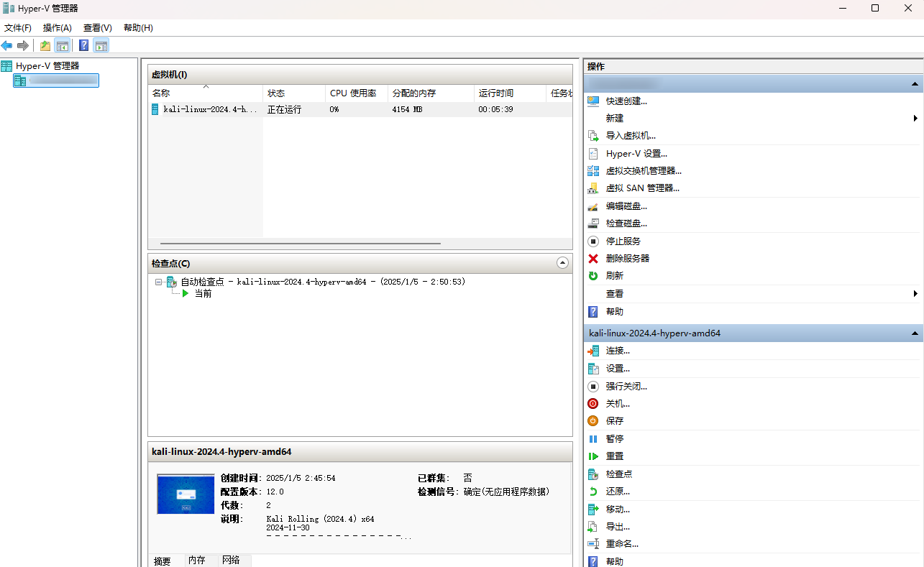Click the 快速创建 (Quick Create) icon
924x567 pixels.
[x=593, y=101]
